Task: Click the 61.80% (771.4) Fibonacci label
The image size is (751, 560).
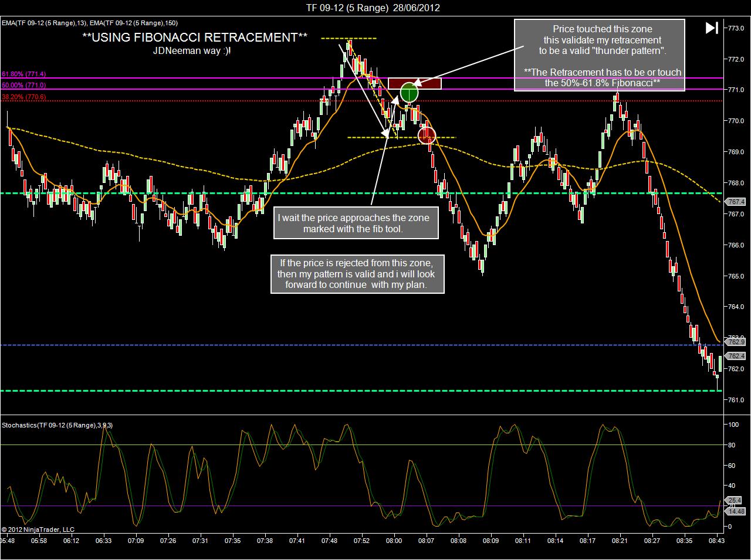Action: (x=23, y=74)
